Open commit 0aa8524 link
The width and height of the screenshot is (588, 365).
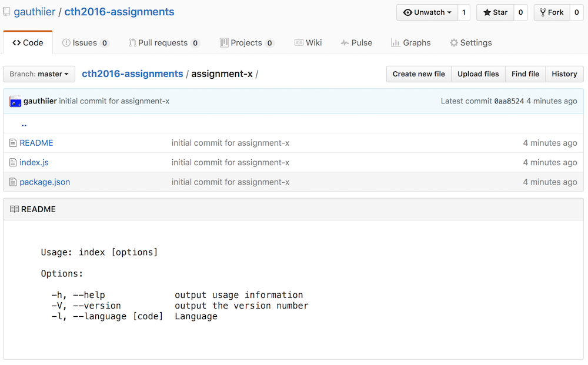coord(509,101)
